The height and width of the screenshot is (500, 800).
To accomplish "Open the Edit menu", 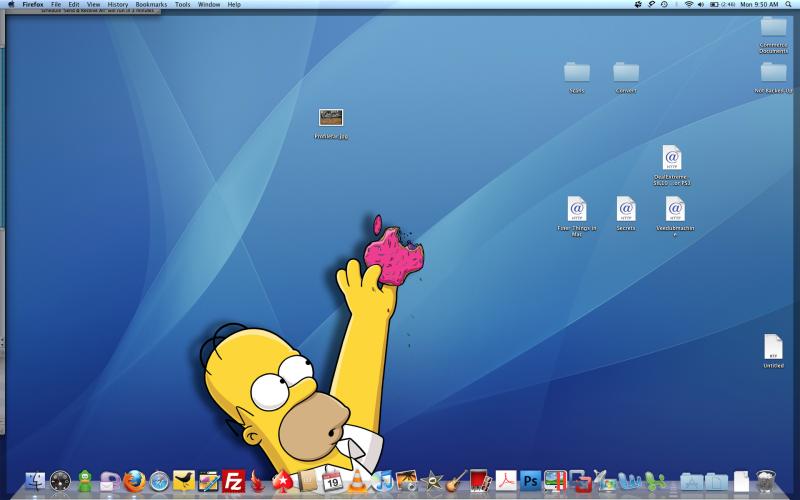I will pyautogui.click(x=74, y=4).
